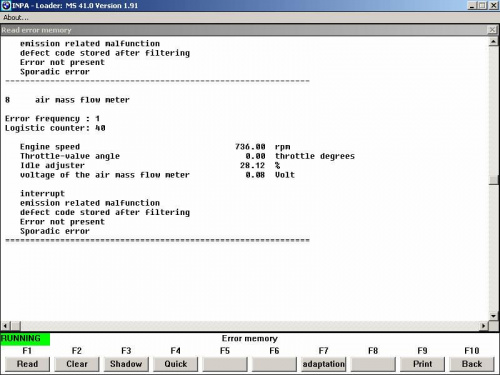500x375 pixels.
Task: Click the blank F5 button
Action: [225, 364]
